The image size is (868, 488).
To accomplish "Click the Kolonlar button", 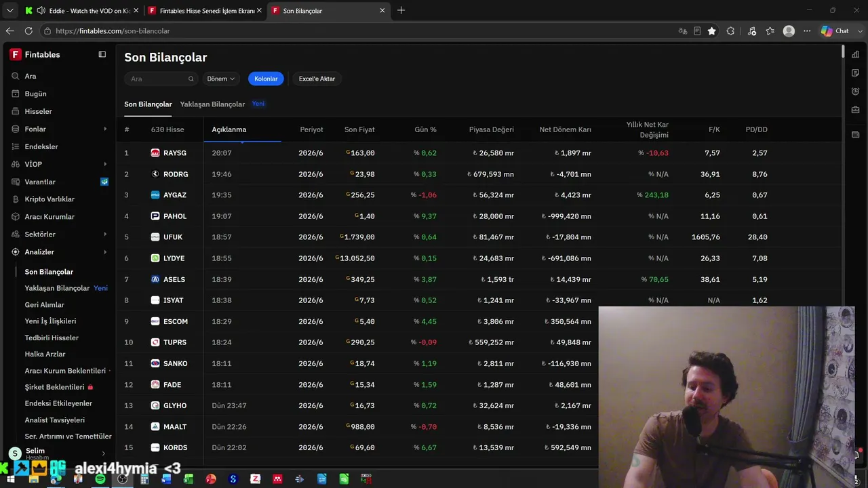I will pyautogui.click(x=266, y=79).
